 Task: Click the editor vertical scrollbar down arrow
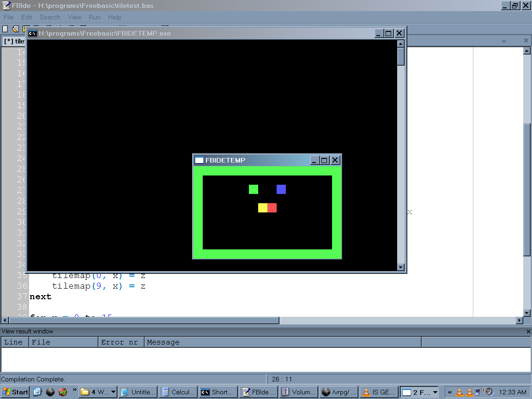point(526,313)
